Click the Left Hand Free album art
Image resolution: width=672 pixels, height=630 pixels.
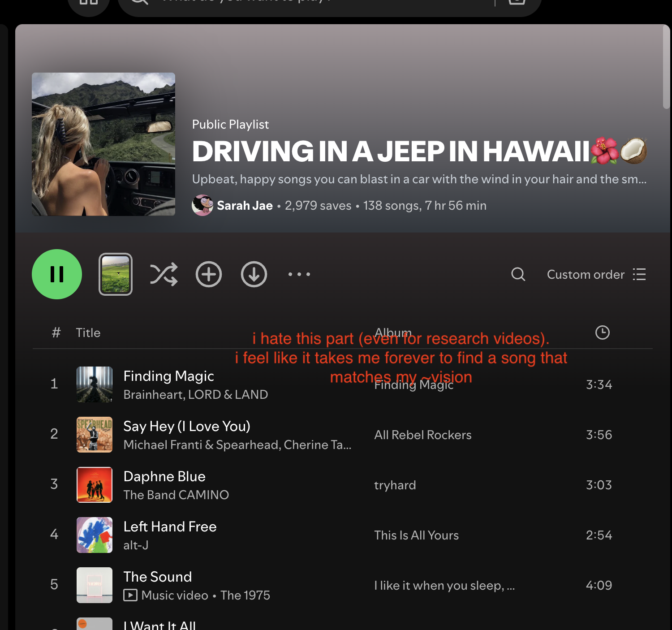(95, 535)
